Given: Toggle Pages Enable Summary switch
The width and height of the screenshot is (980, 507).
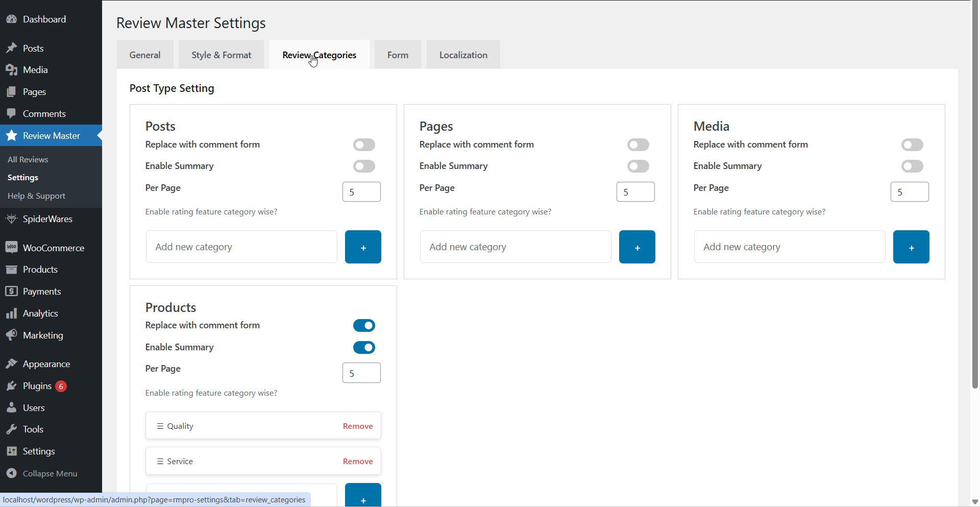Looking at the screenshot, I should (638, 166).
